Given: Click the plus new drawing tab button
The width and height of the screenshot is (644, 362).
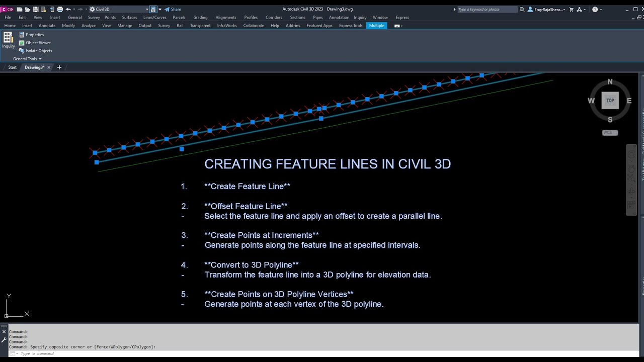Looking at the screenshot, I should coord(59,67).
